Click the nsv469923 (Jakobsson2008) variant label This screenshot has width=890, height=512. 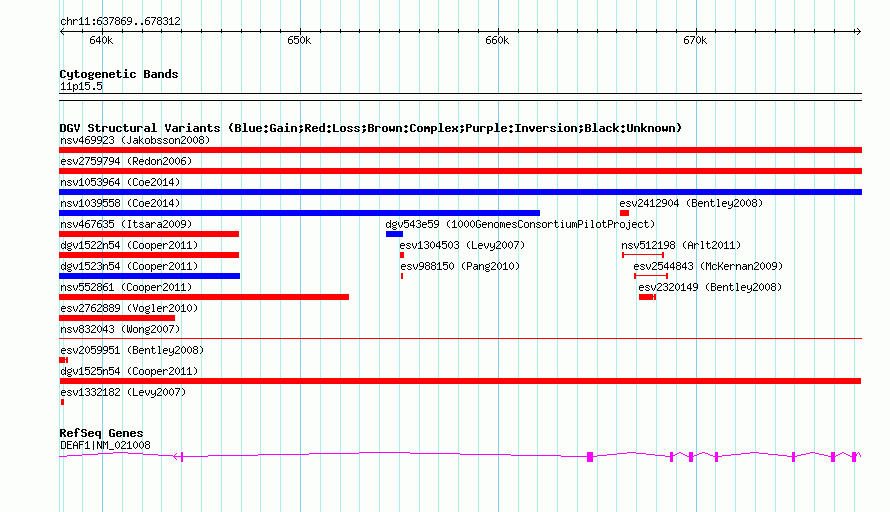click(135, 140)
